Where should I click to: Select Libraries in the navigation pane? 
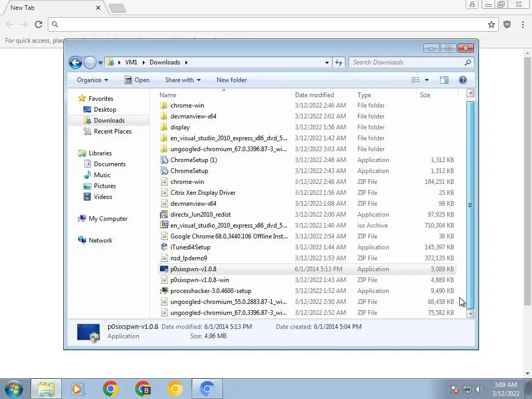coord(100,153)
